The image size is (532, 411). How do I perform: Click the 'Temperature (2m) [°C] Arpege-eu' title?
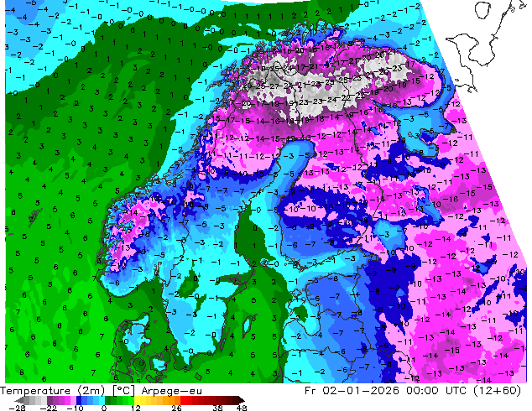click(x=101, y=391)
